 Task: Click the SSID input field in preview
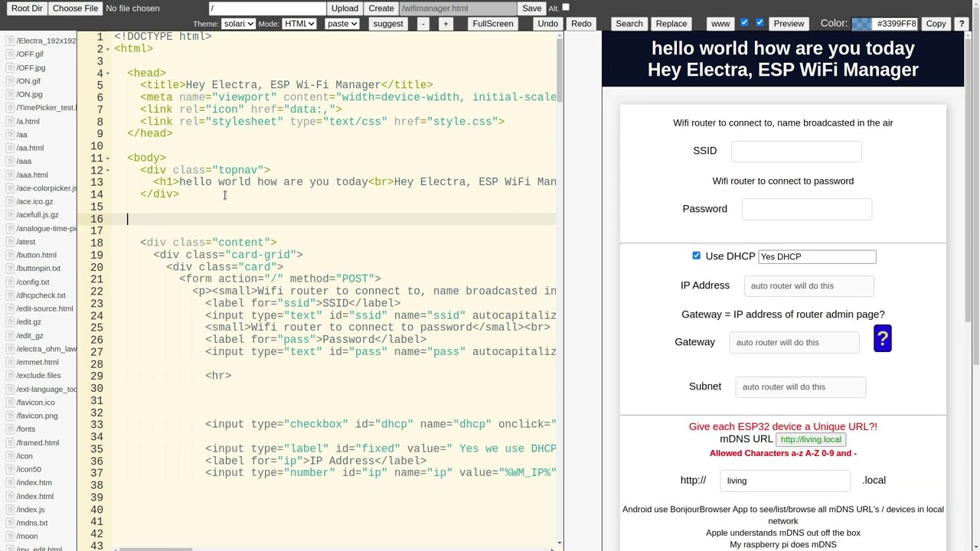(796, 151)
